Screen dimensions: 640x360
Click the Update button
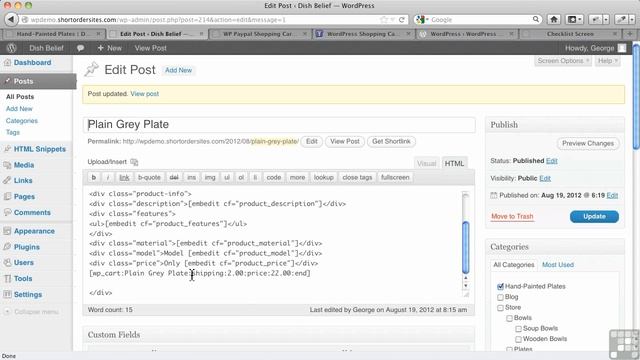(x=594, y=216)
